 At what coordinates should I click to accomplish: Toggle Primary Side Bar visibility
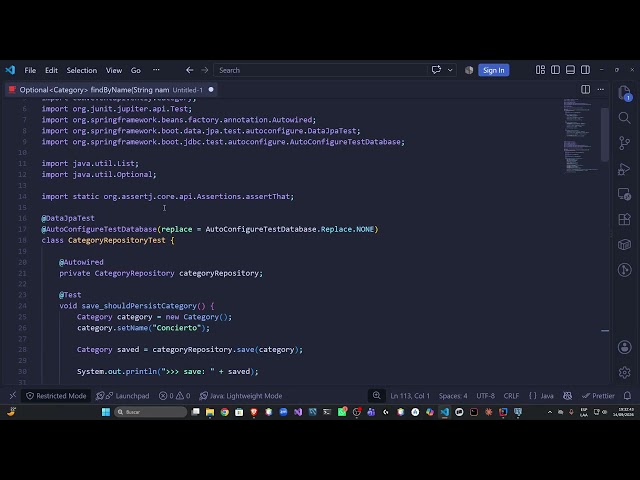click(x=555, y=70)
